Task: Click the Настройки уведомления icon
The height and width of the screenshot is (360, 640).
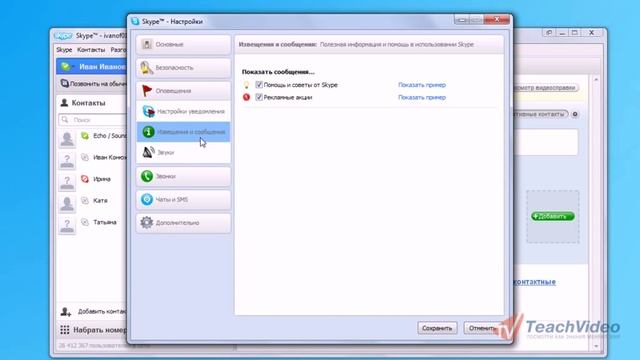Action: tap(148, 111)
